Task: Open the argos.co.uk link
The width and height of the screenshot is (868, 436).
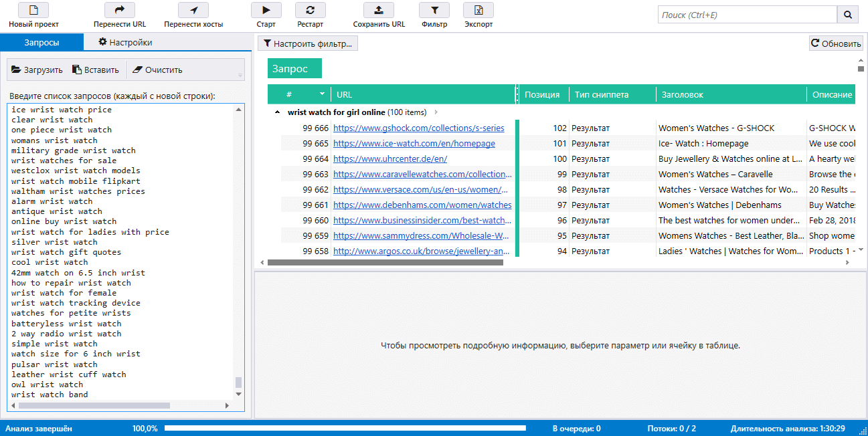Action: [423, 251]
